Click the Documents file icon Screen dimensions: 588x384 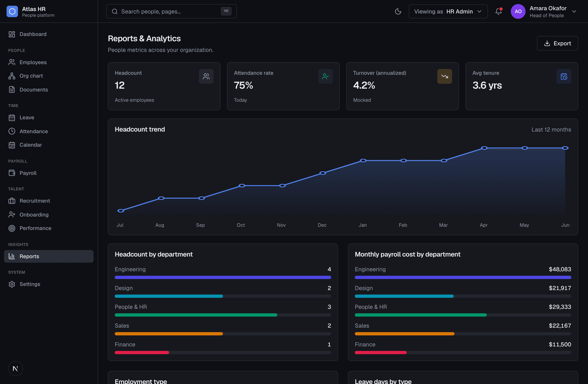click(12, 89)
